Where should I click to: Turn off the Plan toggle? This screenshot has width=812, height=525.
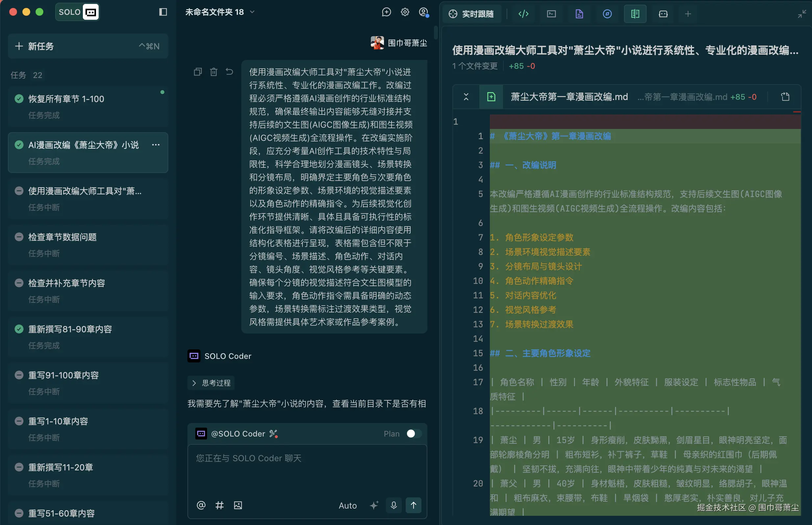tap(413, 433)
